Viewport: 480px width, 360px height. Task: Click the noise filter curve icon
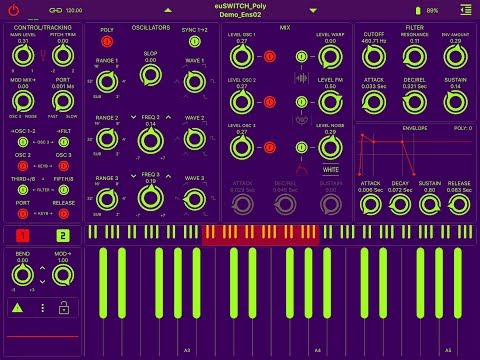click(x=302, y=170)
